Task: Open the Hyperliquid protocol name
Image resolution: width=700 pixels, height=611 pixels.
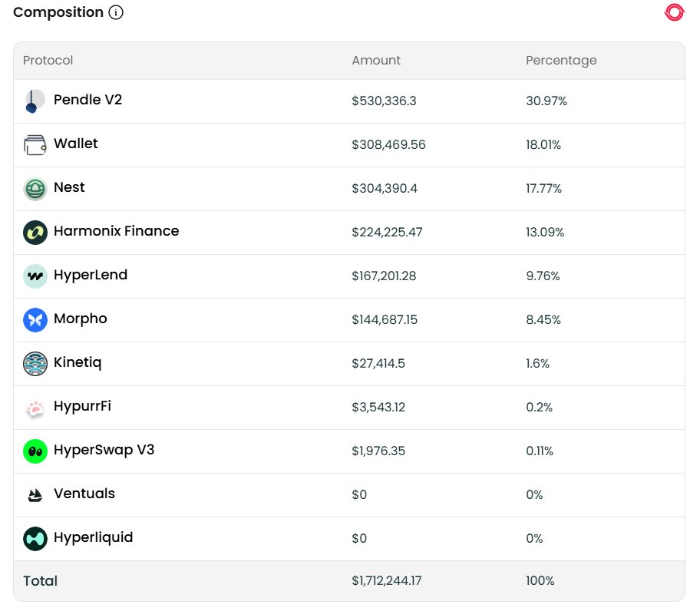Action: pyautogui.click(x=93, y=537)
